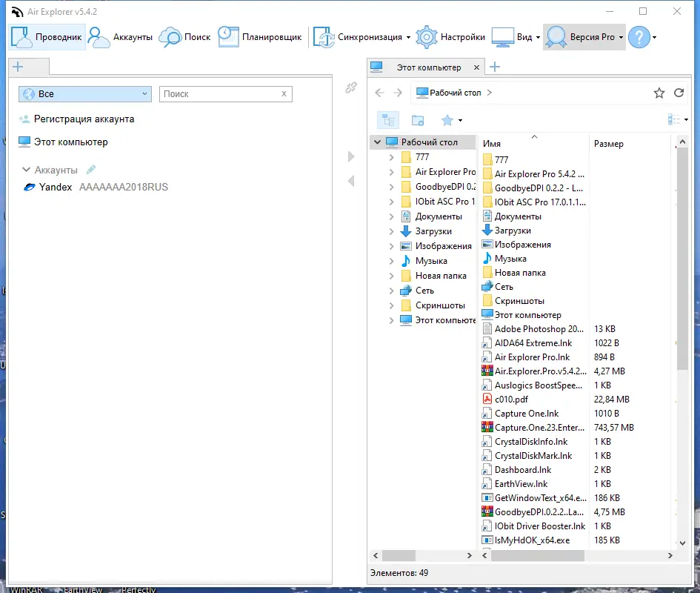Click scroll up arrow of file list
Viewport: 700px width, 593px height.
pyautogui.click(x=682, y=142)
